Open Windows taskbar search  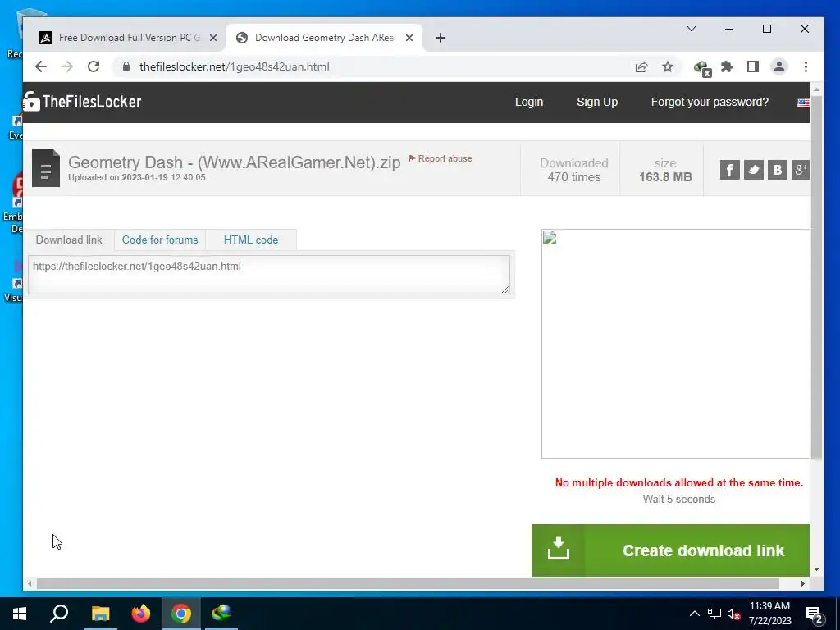tap(59, 614)
